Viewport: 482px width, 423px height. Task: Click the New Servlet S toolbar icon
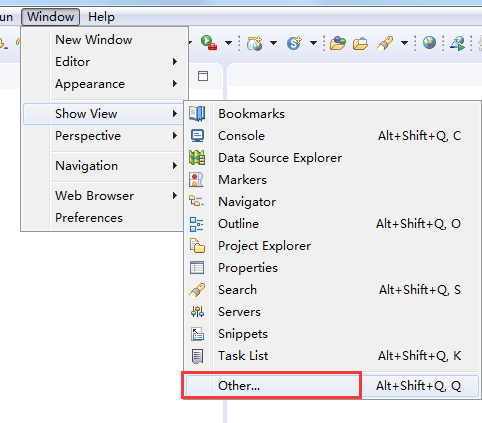click(x=294, y=43)
